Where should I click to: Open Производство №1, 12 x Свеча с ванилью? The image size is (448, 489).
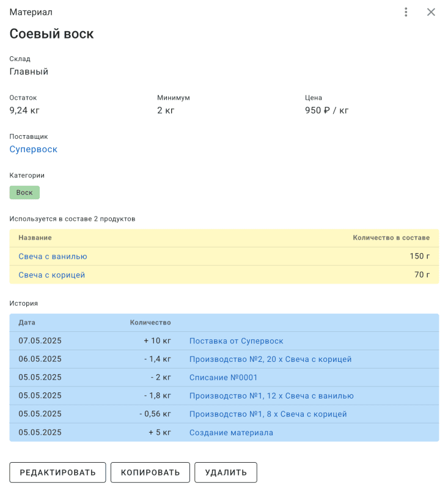[271, 396]
